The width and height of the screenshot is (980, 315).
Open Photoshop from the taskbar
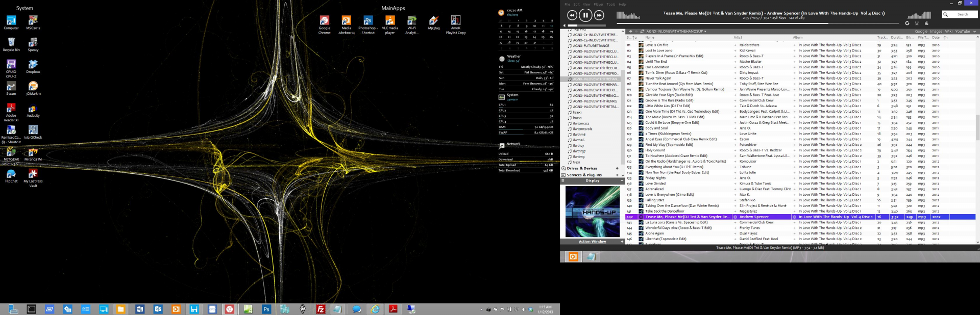[266, 309]
